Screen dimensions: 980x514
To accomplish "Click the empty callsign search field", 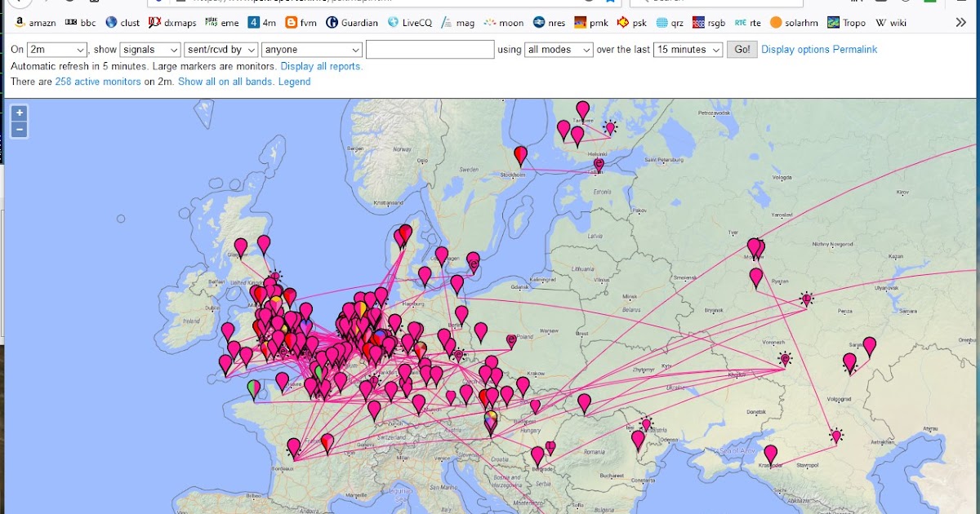I will pos(430,49).
